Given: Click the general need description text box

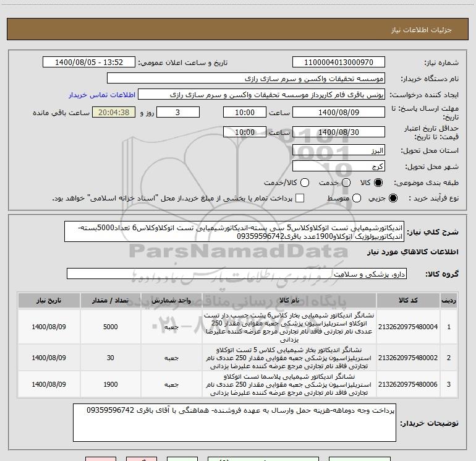Looking at the screenshot, I should click(234, 231).
